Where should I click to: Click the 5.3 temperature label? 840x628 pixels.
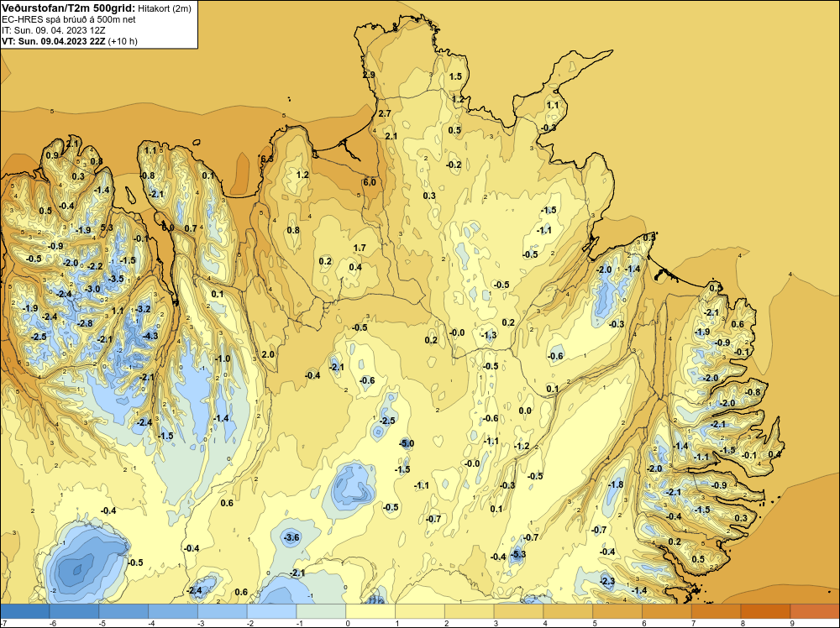[107, 228]
